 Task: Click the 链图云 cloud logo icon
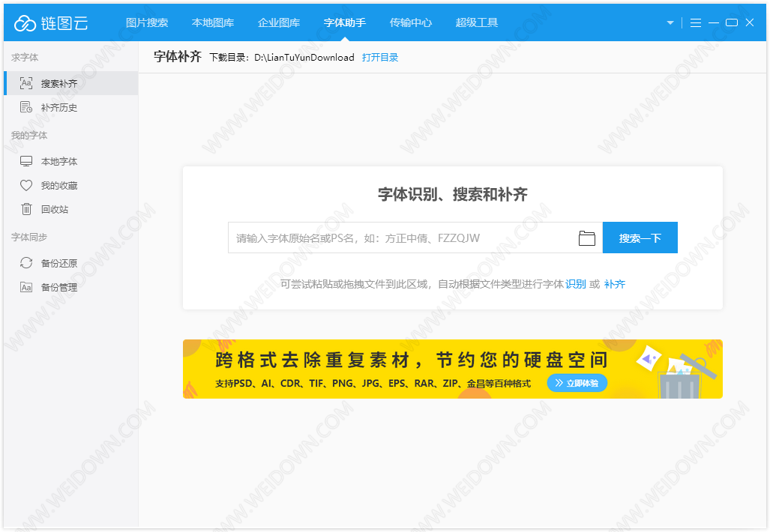point(25,22)
